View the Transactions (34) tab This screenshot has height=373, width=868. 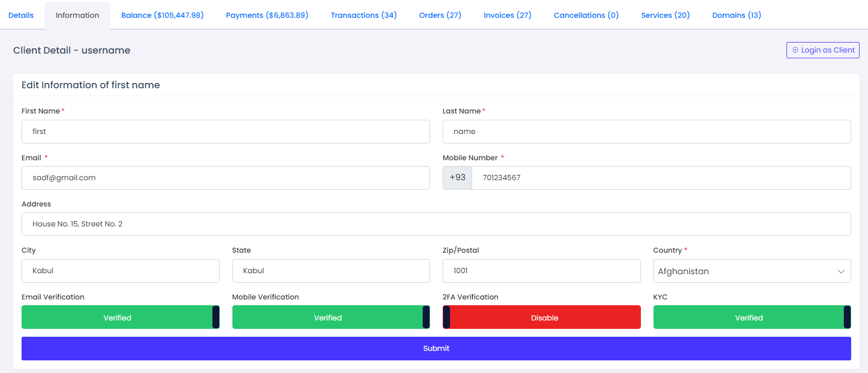tap(364, 15)
